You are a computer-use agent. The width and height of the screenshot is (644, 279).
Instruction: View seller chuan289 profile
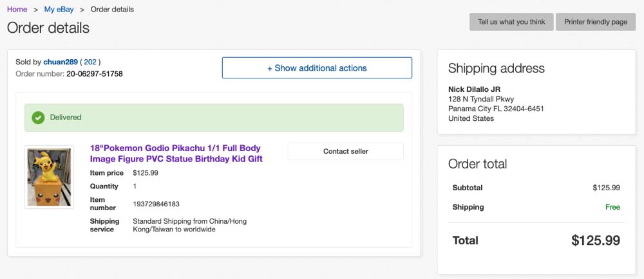[60, 62]
